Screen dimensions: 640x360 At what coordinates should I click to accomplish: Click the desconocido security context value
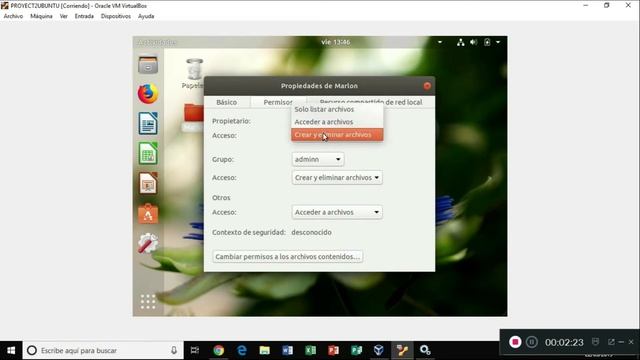pos(311,232)
